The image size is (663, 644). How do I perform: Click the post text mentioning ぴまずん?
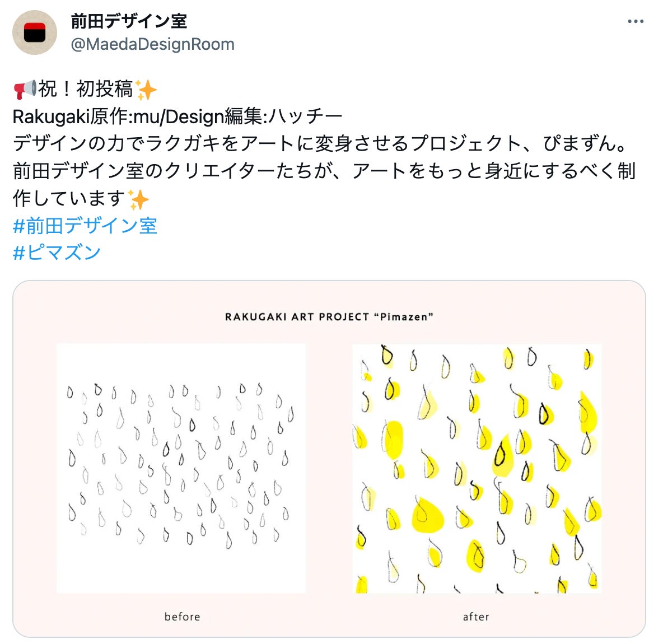pos(320,143)
